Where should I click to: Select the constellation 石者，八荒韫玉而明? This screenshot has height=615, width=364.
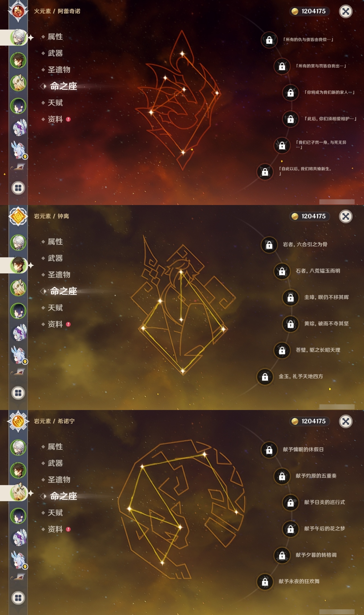(x=318, y=271)
